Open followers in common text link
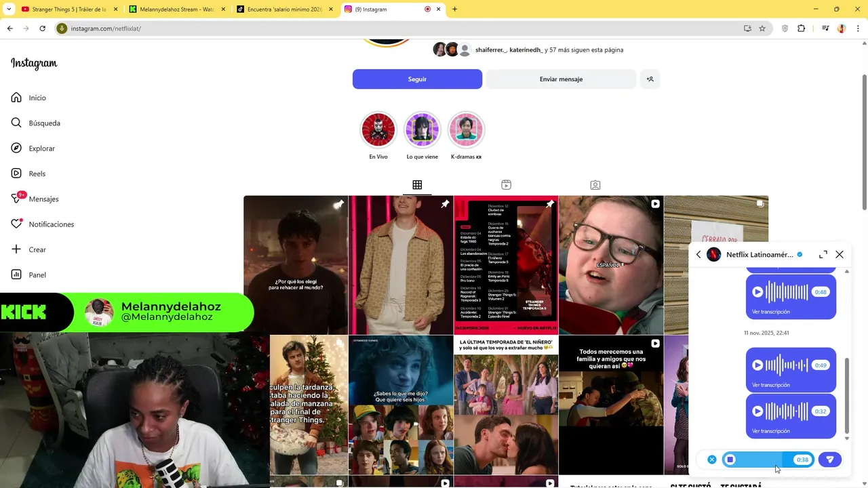This screenshot has width=868, height=488. [549, 49]
